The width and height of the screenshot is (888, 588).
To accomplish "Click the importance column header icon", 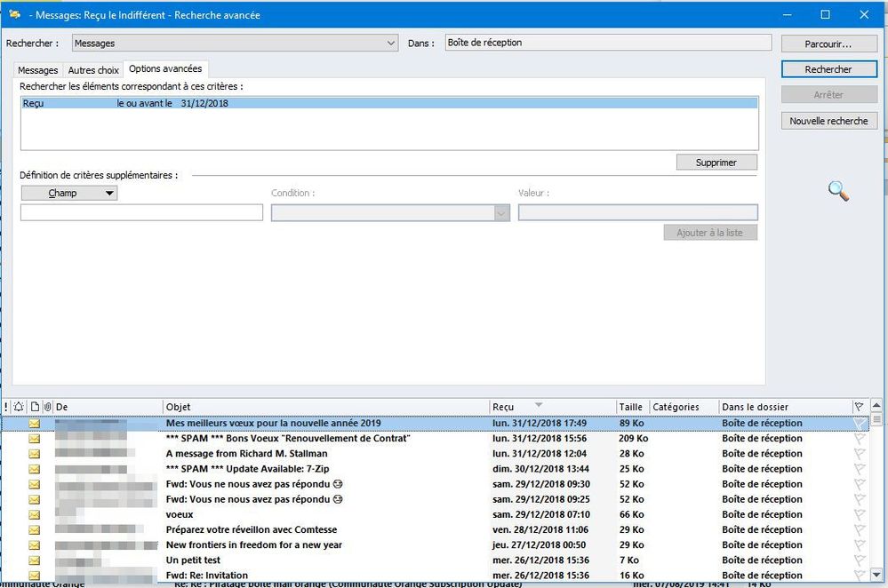I will point(6,407).
